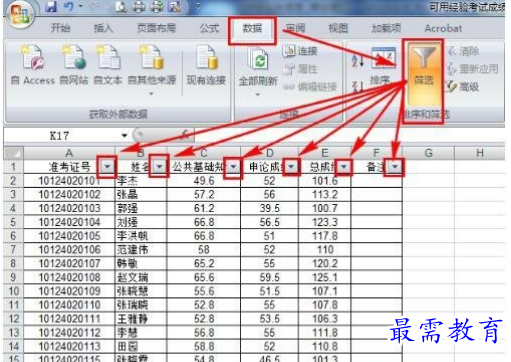The height and width of the screenshot is (362, 511).
Task: Click cell containing 10124020102
Action: tap(69, 194)
